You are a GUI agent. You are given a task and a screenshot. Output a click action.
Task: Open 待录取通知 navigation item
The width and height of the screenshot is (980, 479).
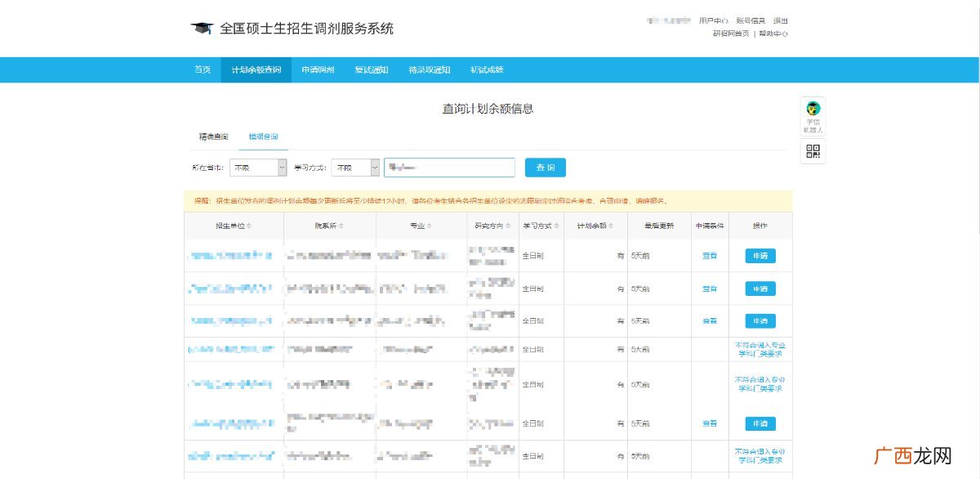pos(430,70)
